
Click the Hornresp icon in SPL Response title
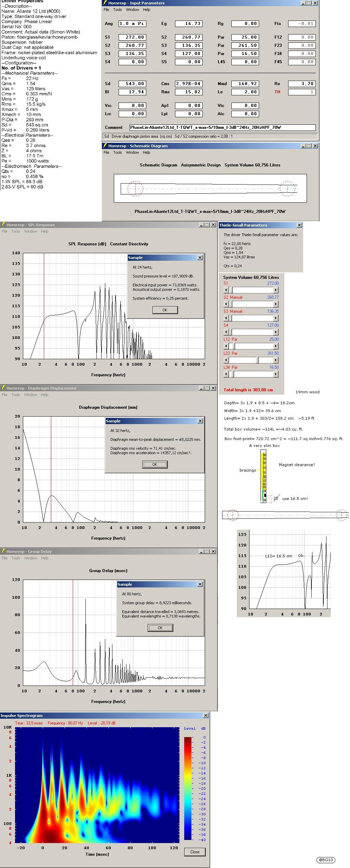click(x=3, y=225)
